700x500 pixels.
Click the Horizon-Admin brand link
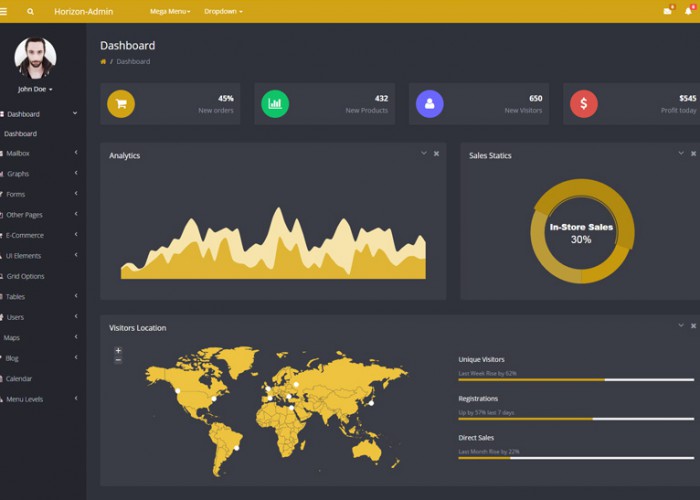click(x=83, y=12)
